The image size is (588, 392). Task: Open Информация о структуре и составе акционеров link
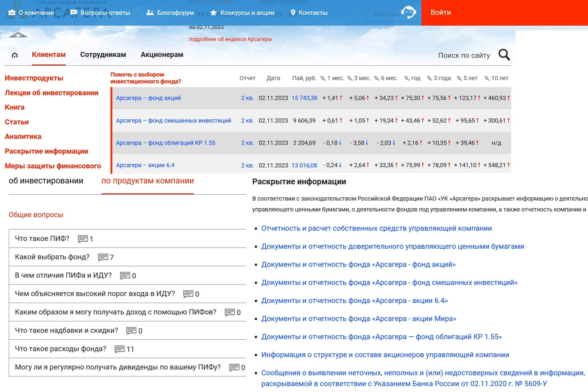(385, 355)
